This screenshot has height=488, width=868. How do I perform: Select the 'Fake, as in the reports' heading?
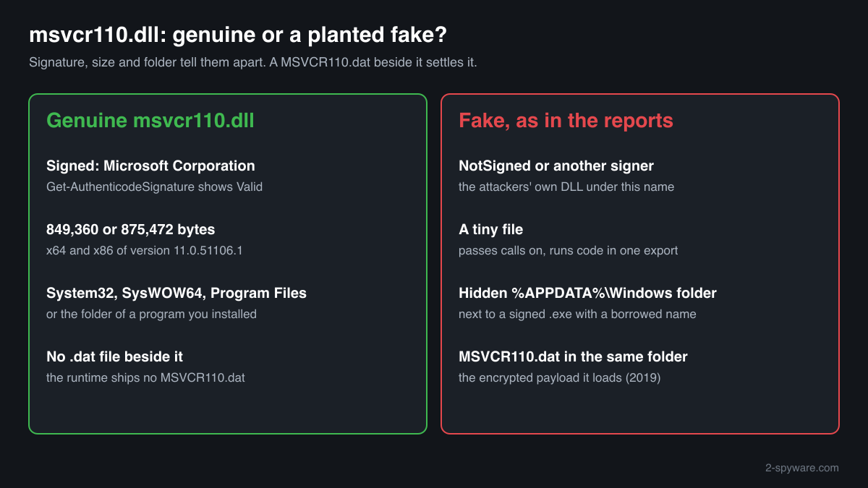pyautogui.click(x=566, y=120)
